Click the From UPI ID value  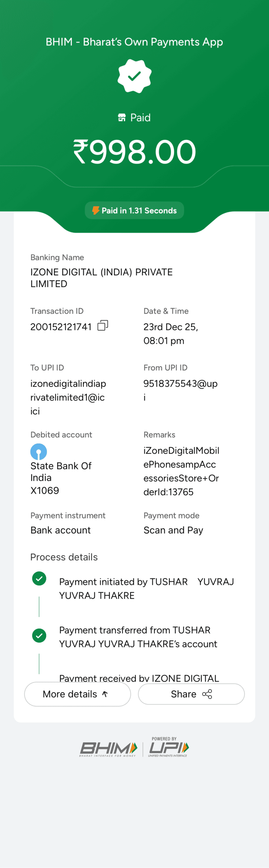tap(180, 384)
